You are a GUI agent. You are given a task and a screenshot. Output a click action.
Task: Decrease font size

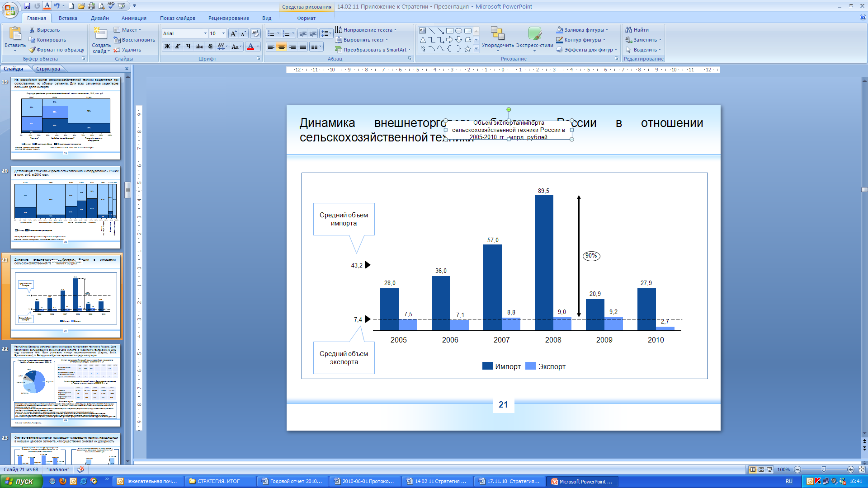(x=243, y=33)
